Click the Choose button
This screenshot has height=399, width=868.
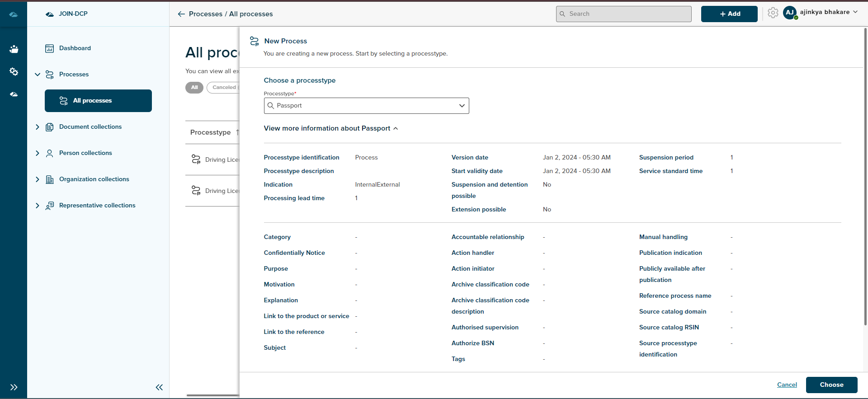[831, 385]
